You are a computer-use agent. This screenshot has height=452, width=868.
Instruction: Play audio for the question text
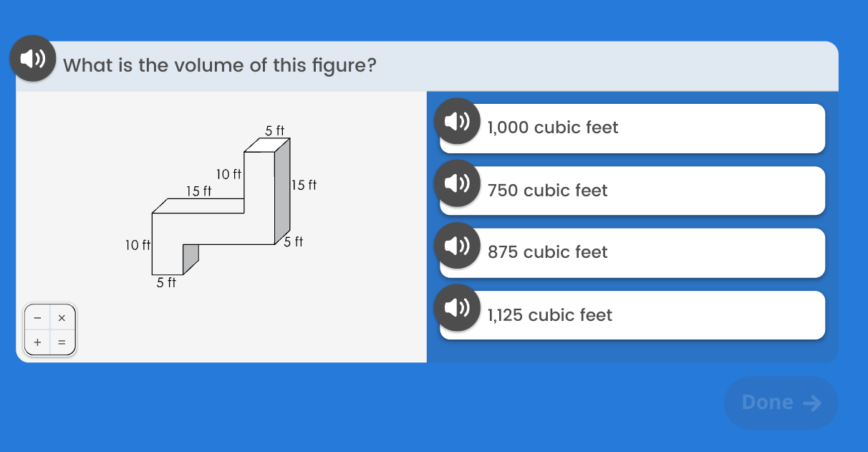click(x=33, y=58)
